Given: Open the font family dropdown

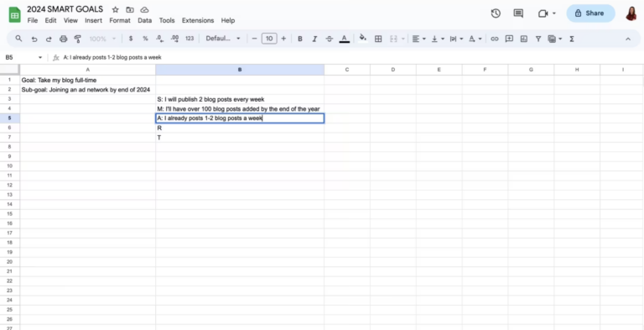Looking at the screenshot, I should click(223, 39).
